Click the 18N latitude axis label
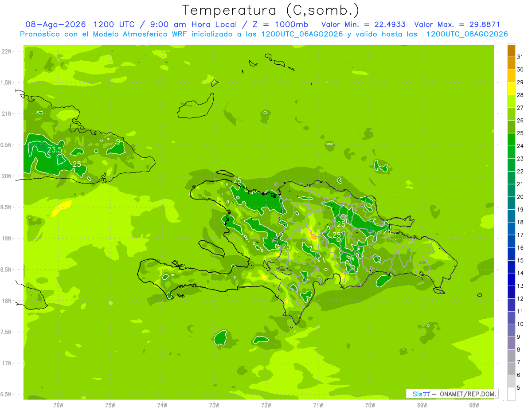Image resolution: width=532 pixels, height=411 pixels. (x=7, y=301)
